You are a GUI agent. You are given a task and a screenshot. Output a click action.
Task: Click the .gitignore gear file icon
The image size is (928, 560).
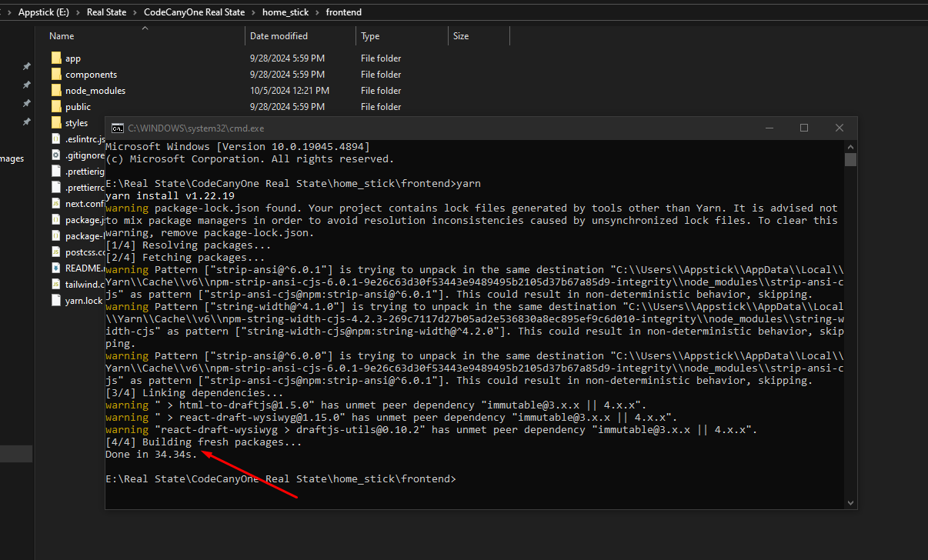(56, 155)
